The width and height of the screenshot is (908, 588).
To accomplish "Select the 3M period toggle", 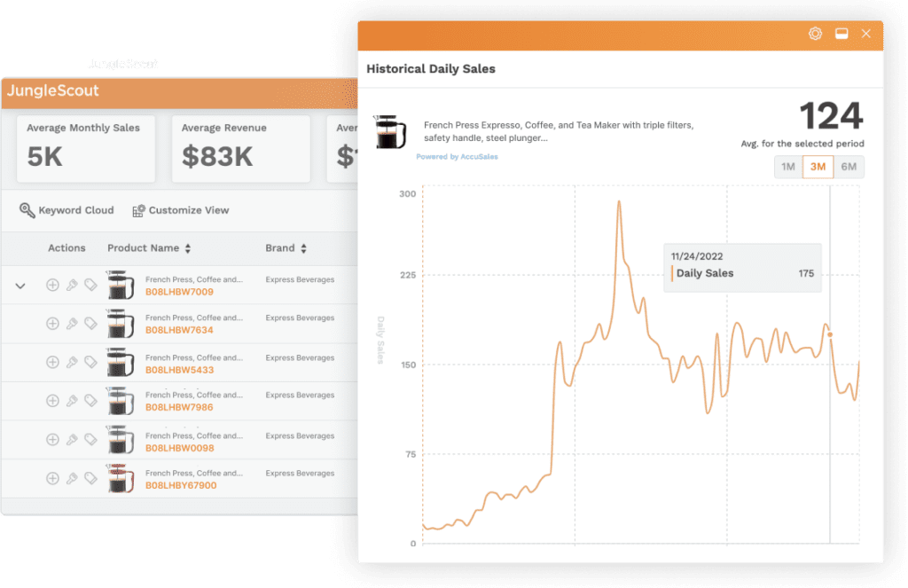I will coord(817,167).
